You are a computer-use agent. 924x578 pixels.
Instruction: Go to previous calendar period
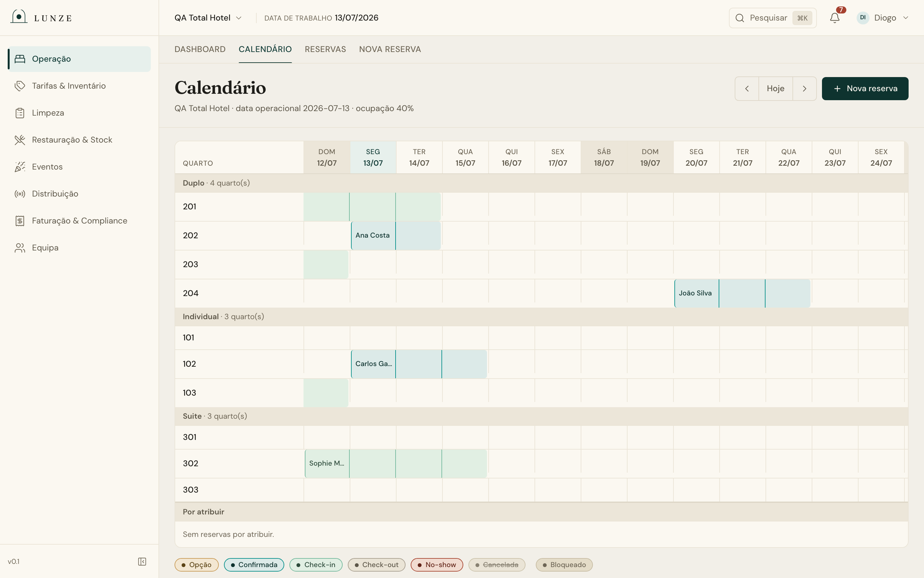(747, 88)
